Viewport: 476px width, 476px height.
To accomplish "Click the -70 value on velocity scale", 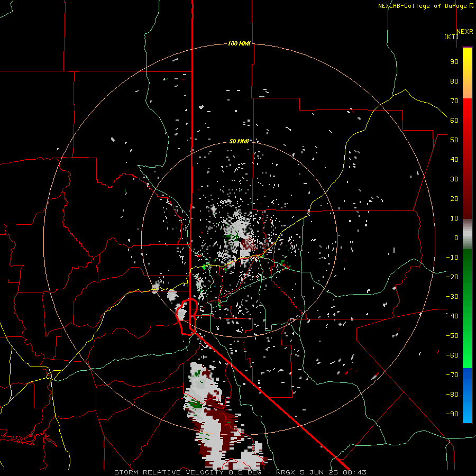I will (452, 374).
